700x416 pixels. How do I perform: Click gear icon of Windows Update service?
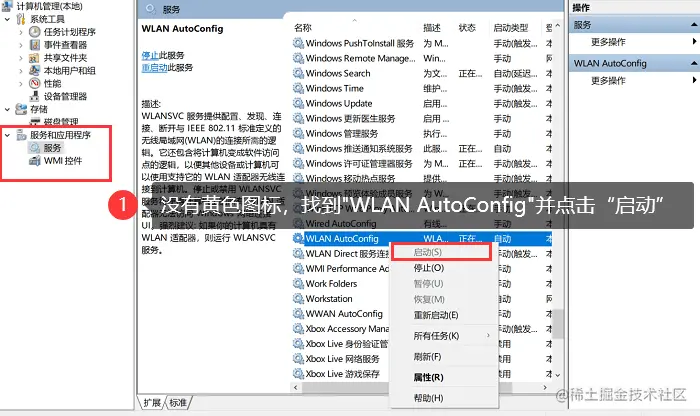[298, 104]
